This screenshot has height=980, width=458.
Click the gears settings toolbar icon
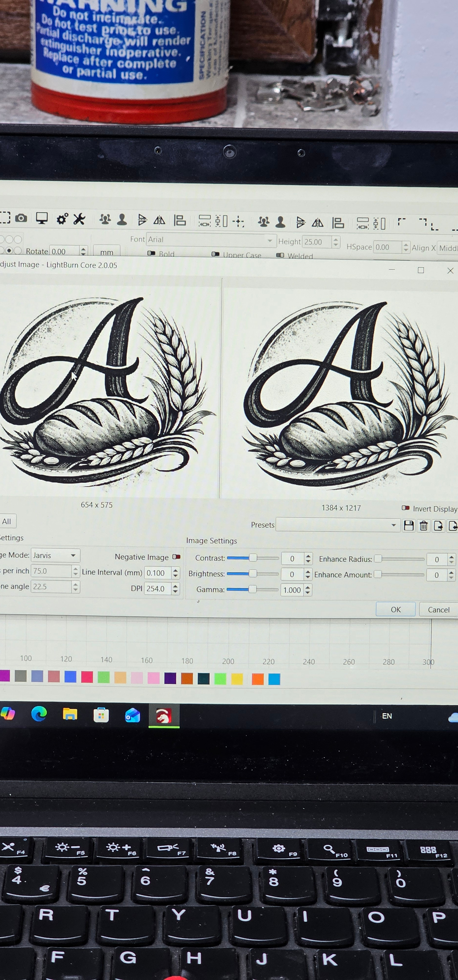click(62, 219)
